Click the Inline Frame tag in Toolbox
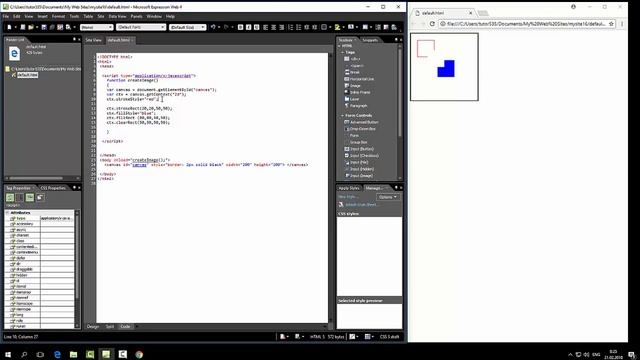Screen dimensions: 640x360 pos(358,92)
